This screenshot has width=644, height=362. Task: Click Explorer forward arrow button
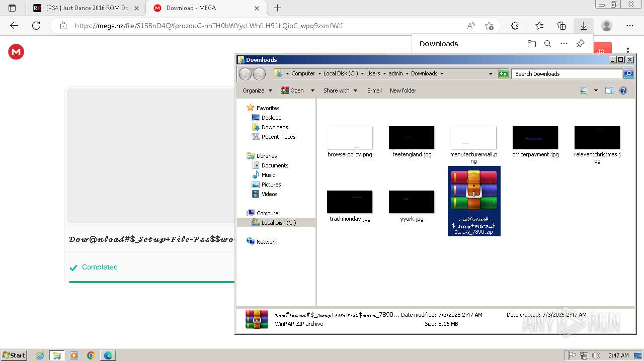[x=259, y=74]
